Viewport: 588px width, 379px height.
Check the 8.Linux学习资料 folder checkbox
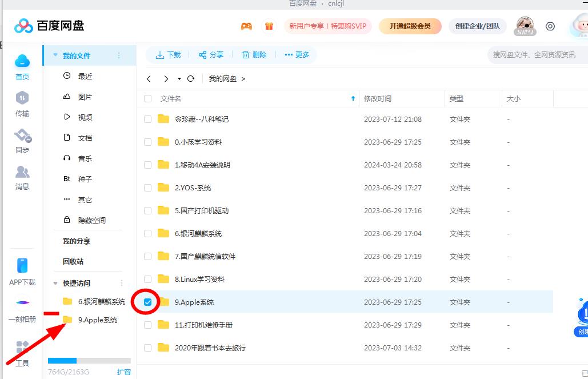[147, 279]
